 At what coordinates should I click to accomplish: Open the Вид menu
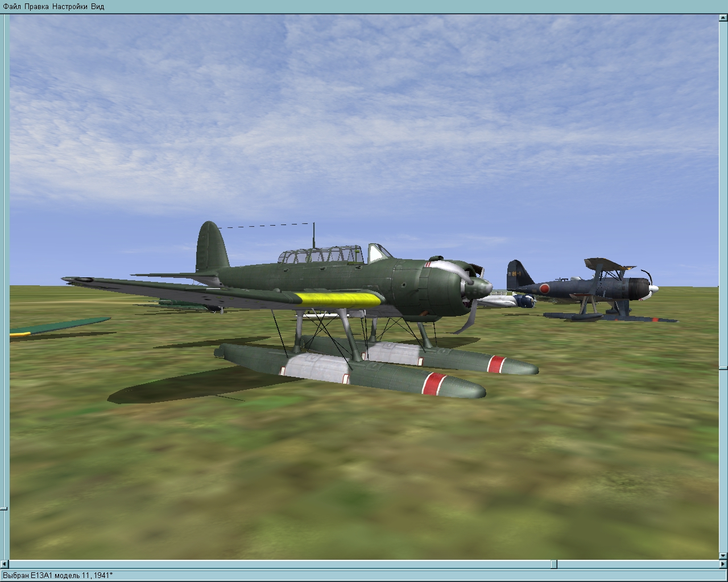97,6
